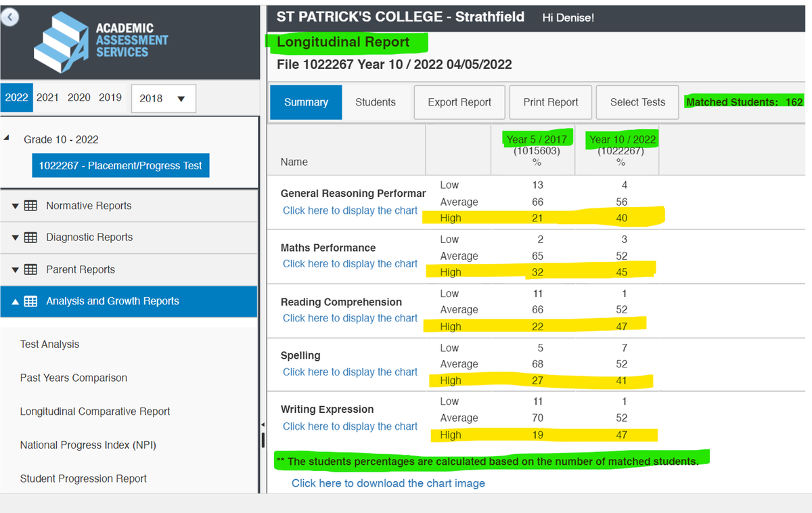The image size is (812, 513).
Task: Click the Export Report button
Action: (459, 102)
